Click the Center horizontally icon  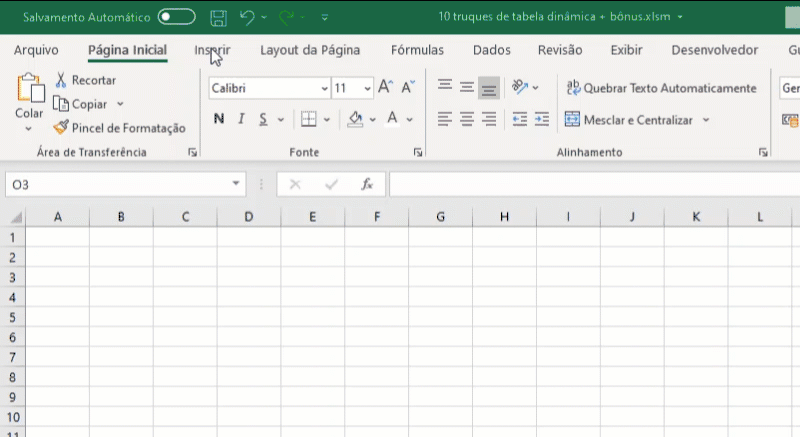(467, 119)
